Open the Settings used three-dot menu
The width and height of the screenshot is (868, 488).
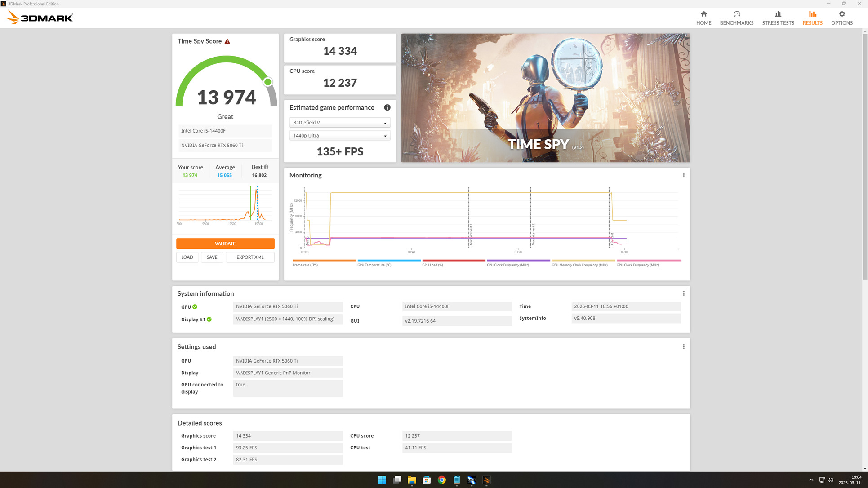pos(684,346)
